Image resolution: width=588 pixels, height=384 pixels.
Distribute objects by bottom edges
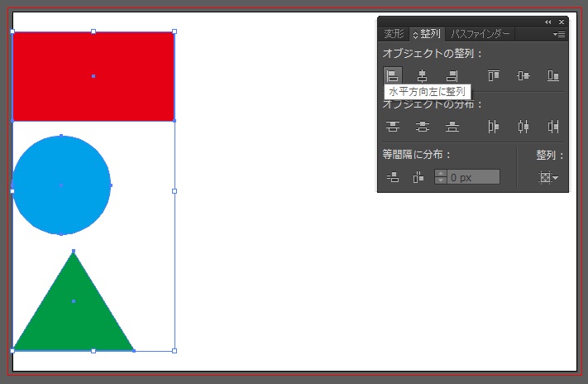click(452, 127)
